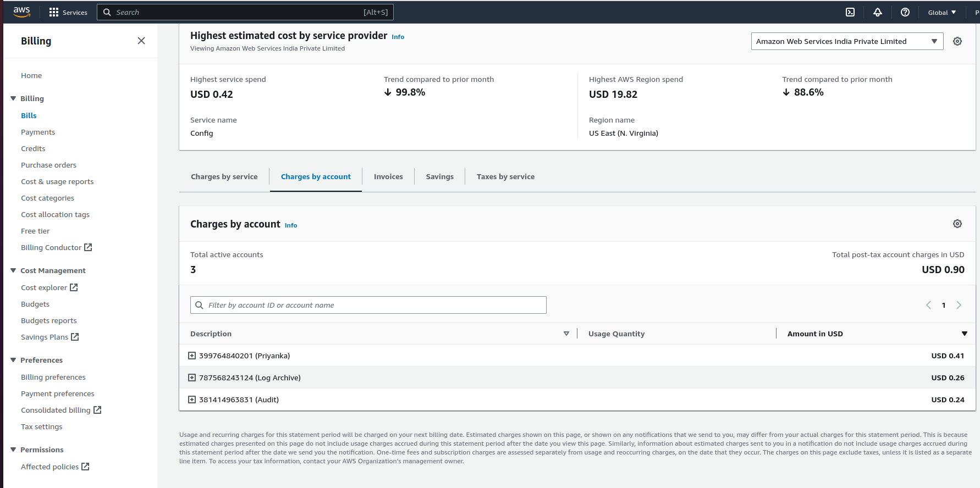Image resolution: width=980 pixels, height=488 pixels.
Task: Go to previous page of accounts
Action: tap(928, 305)
